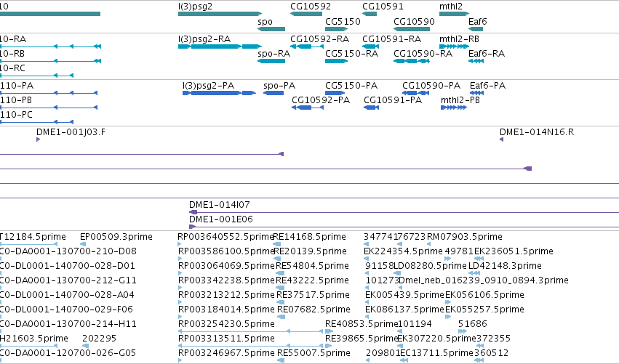Select the Eaf6-PA protein label

[x=487, y=86]
